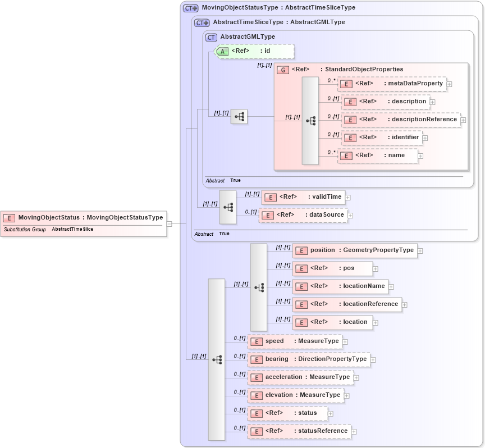This screenshot has height=448, width=485.
Task: Click the CT icon of MovingObjectStatusType
Action: pyautogui.click(x=190, y=8)
